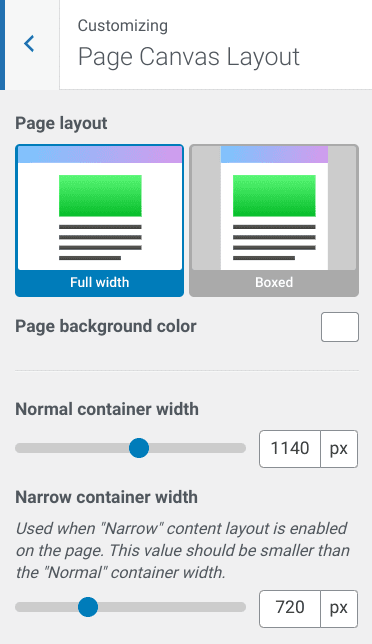Click the gray Boxed label bar
Viewport: 372px width, 644px height.
[x=274, y=283]
